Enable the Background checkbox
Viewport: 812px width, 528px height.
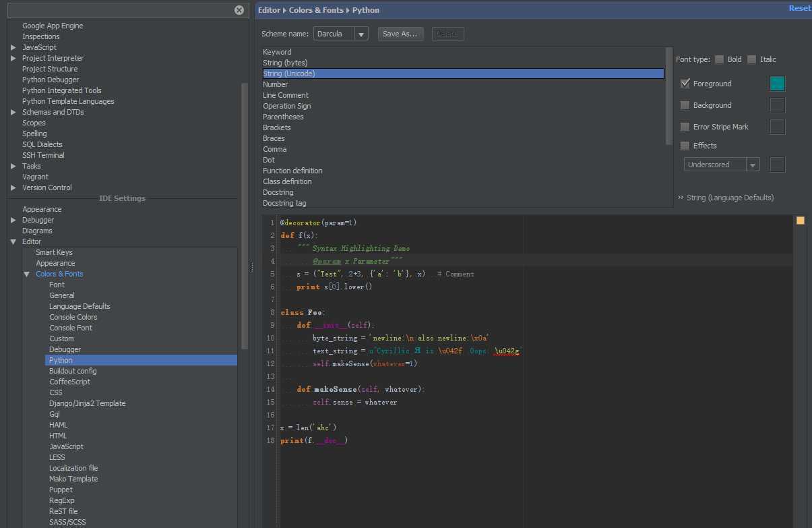click(685, 105)
